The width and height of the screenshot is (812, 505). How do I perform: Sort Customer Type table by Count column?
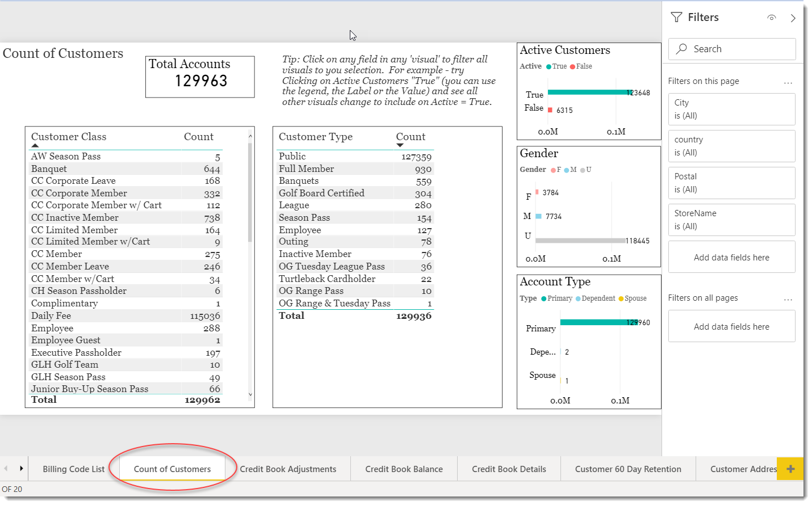pos(410,137)
